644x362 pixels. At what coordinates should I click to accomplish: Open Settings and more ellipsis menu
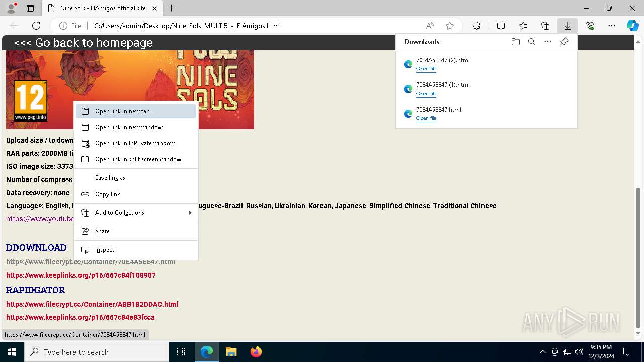pyautogui.click(x=612, y=26)
